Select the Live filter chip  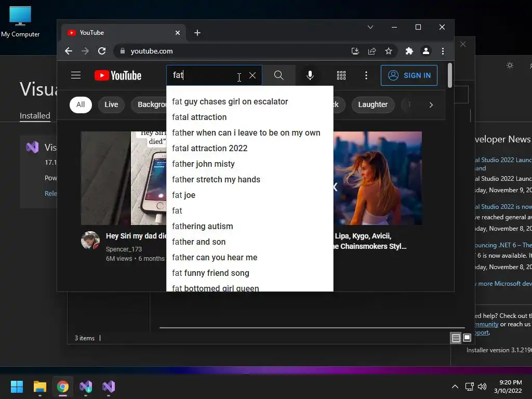pos(111,104)
